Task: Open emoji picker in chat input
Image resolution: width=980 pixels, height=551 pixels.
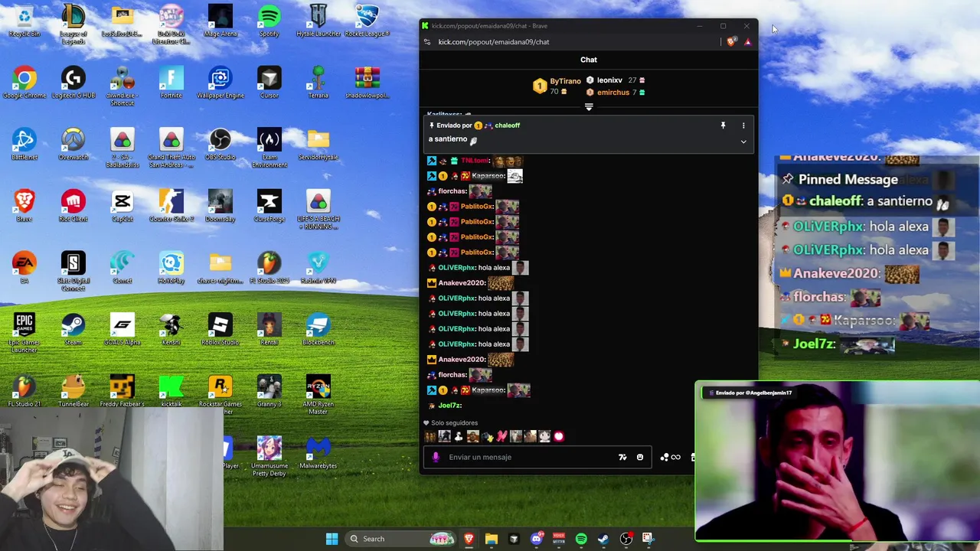Action: pos(640,457)
